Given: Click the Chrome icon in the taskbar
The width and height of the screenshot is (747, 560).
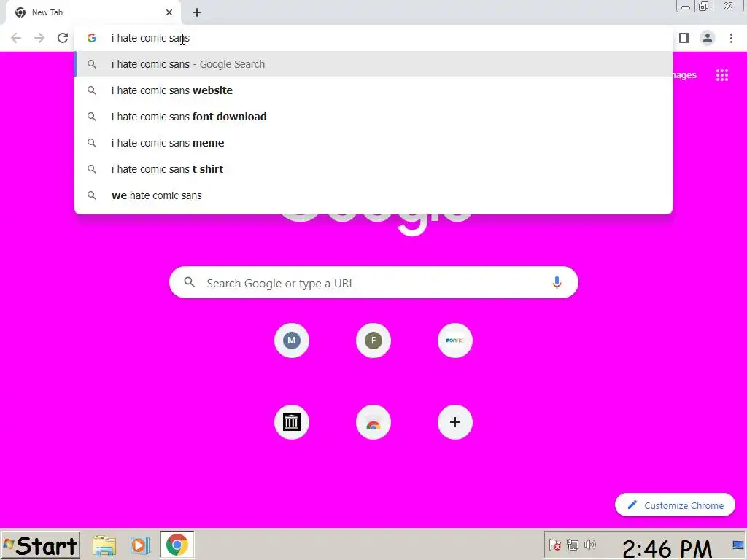Looking at the screenshot, I should pyautogui.click(x=177, y=545).
